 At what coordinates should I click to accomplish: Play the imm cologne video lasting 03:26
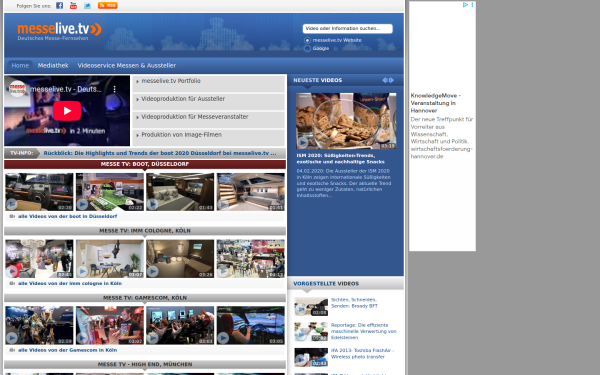click(180, 259)
